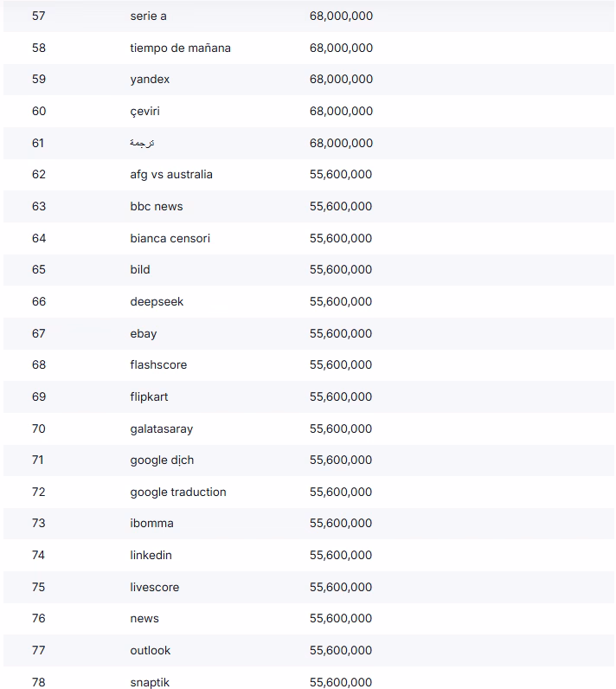Click the search volume for "bild"

[x=341, y=269]
